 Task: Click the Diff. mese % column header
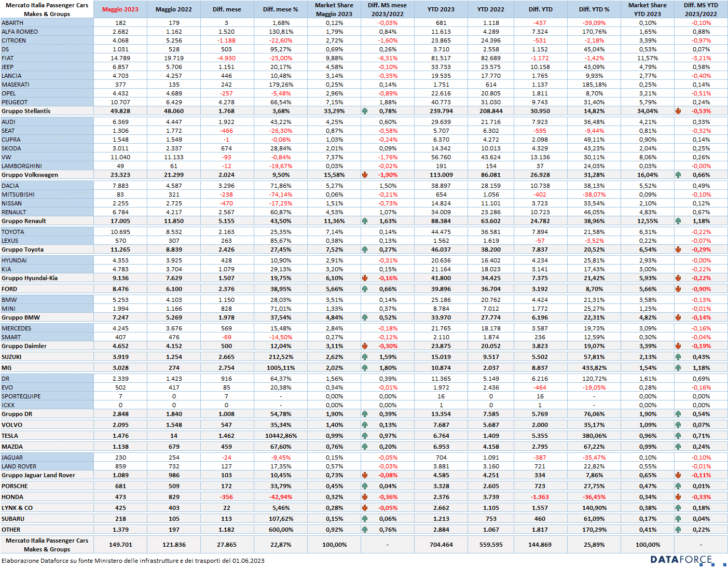coord(281,9)
